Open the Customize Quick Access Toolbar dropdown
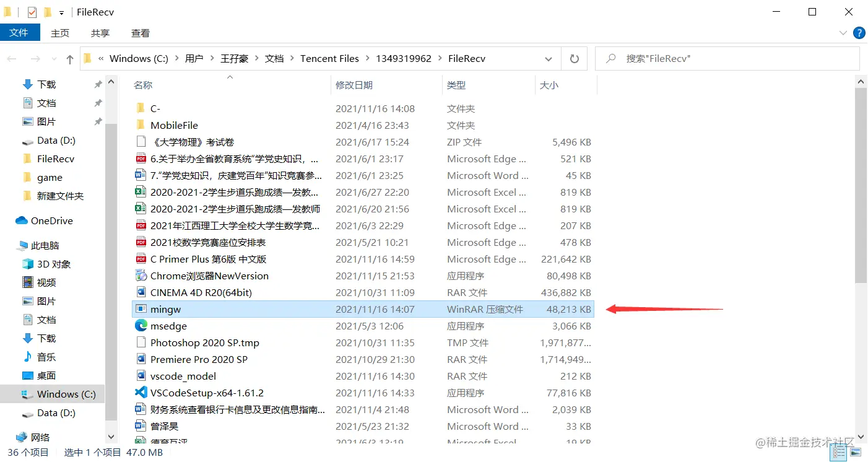Viewport: 868px width, 462px height. tap(61, 12)
